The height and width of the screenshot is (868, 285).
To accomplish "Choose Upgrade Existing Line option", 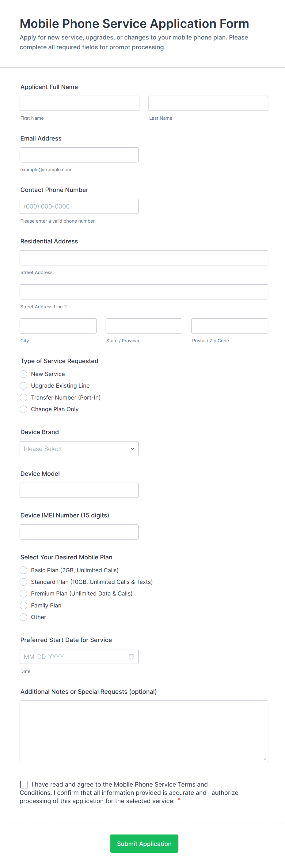I will 23,385.
